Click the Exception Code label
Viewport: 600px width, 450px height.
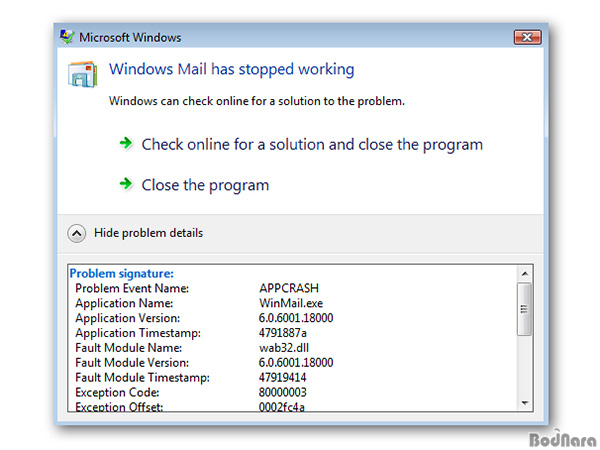click(x=117, y=393)
